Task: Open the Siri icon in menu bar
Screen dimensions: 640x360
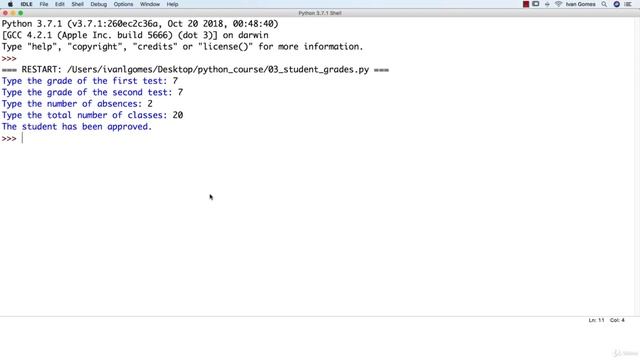Action: pos(617,4)
